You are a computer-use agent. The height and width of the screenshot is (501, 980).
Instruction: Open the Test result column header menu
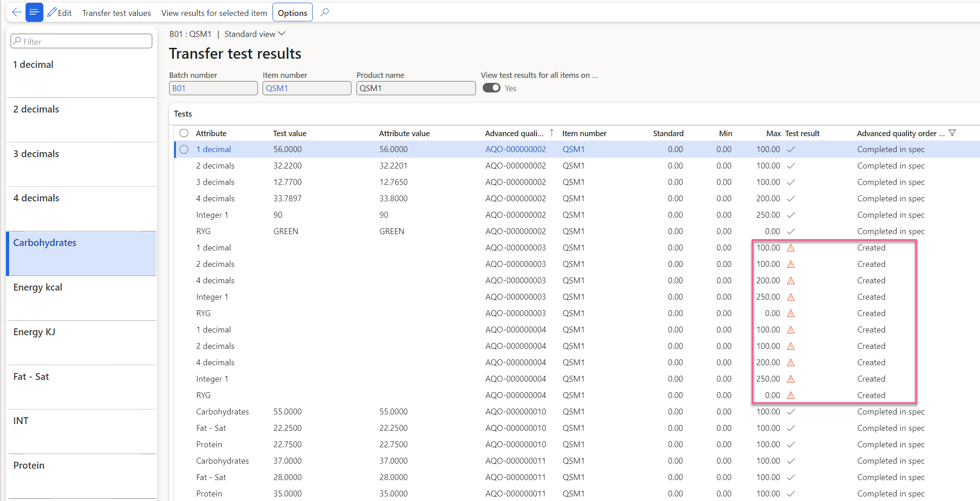pyautogui.click(x=802, y=133)
